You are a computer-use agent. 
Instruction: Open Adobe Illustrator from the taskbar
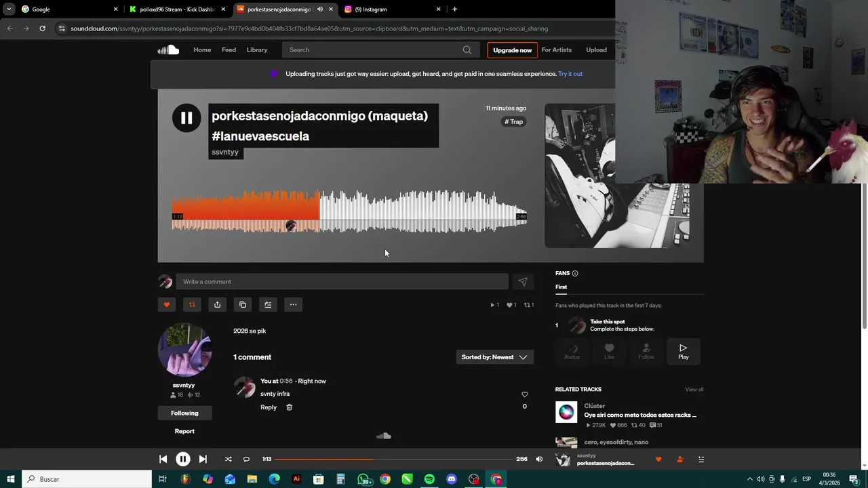[296, 479]
